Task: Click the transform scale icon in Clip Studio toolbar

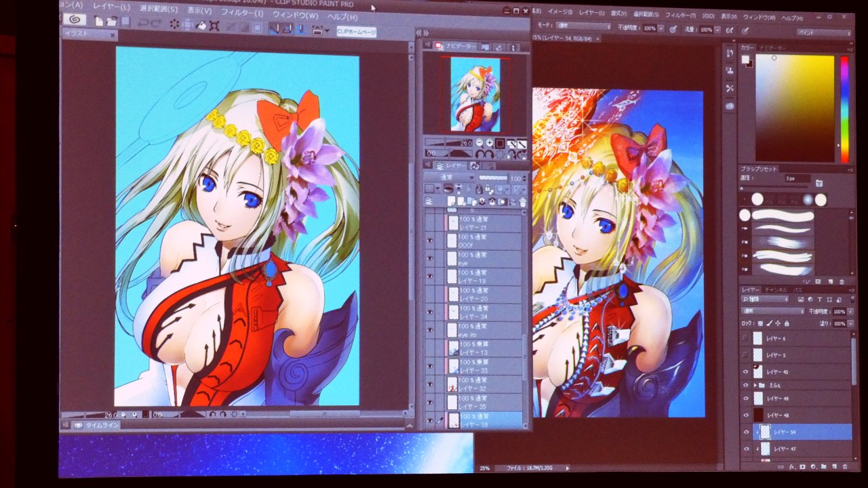Action: coord(214,26)
